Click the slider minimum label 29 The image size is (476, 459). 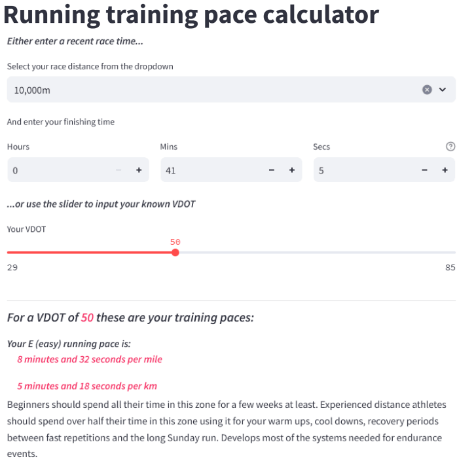[12, 267]
